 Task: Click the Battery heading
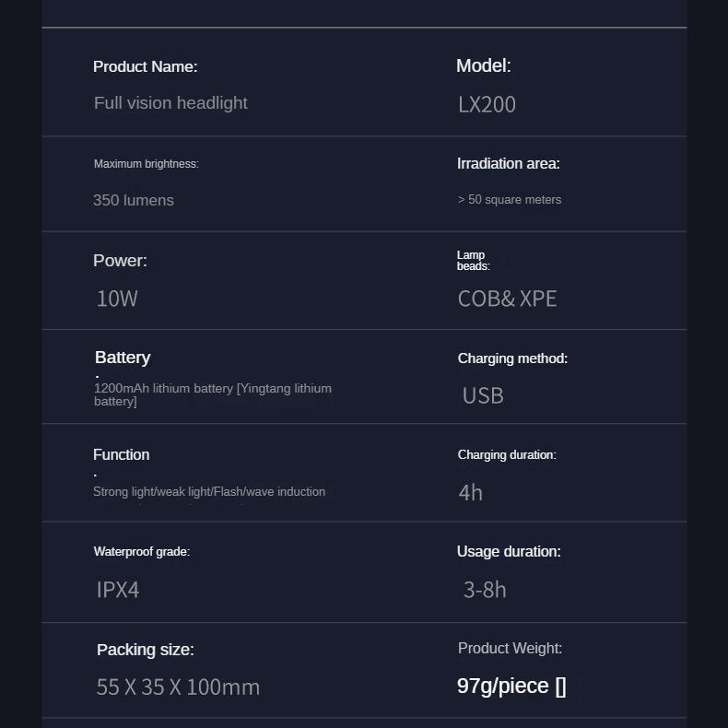coord(123,358)
